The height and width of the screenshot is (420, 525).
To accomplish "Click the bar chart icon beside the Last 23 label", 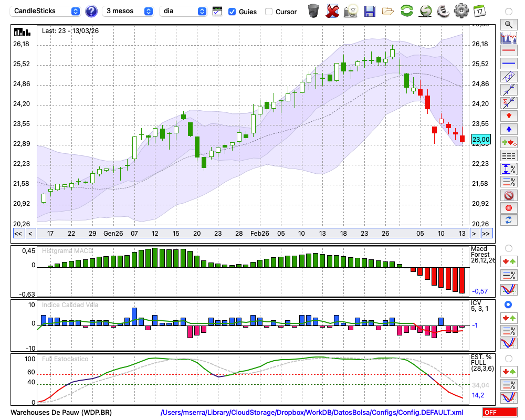I will click(22, 32).
